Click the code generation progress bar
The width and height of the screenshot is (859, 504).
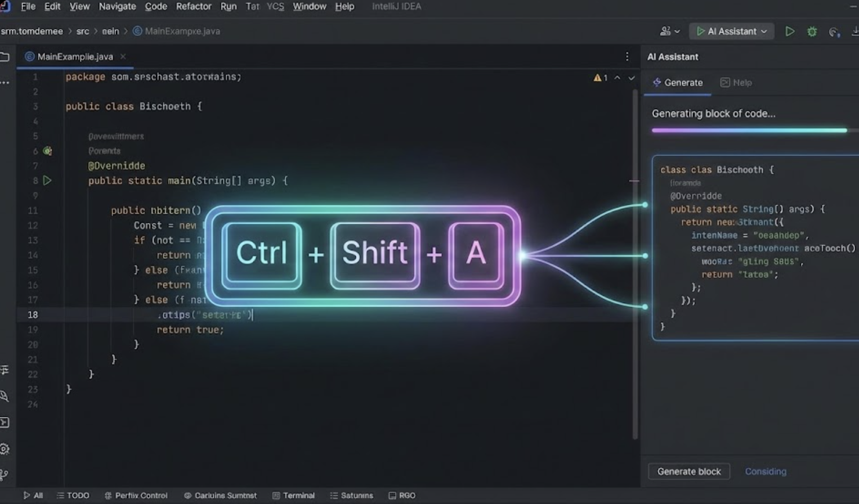click(749, 130)
